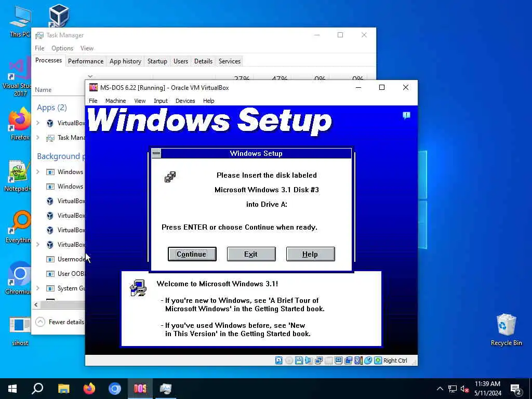This screenshot has height=399, width=532.
Task: Click the mouse integration status icon
Action: click(x=368, y=361)
